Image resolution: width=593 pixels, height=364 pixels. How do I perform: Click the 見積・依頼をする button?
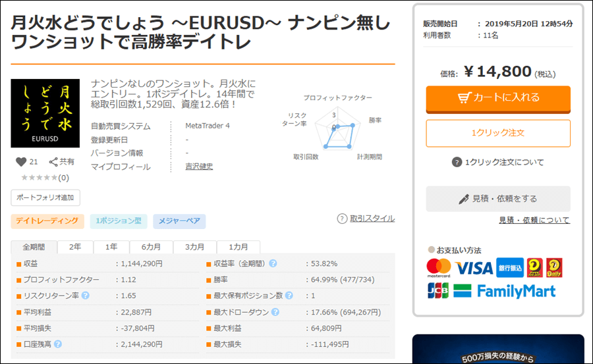(x=498, y=198)
